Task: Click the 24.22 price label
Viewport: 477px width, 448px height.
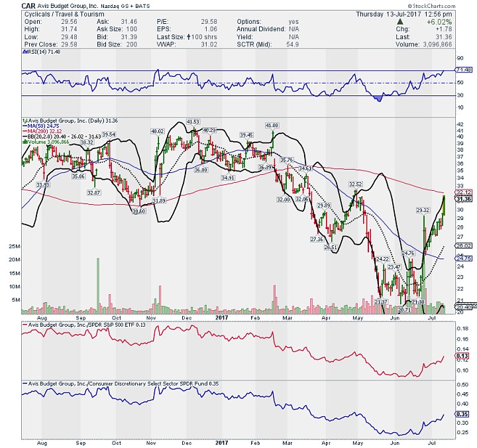Action: click(x=383, y=259)
